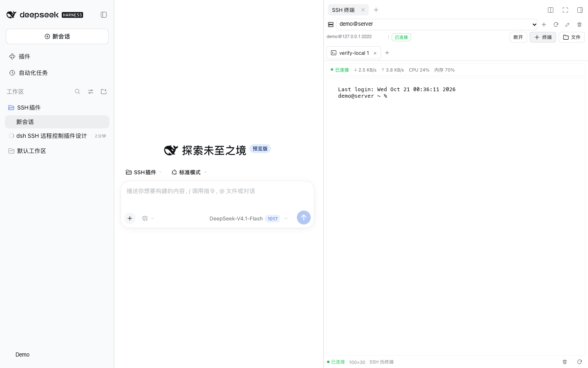Open 自动化任务 automation tasks

tap(57, 73)
